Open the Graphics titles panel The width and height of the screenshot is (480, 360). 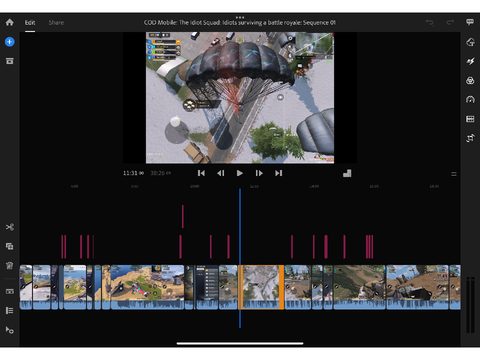470,42
